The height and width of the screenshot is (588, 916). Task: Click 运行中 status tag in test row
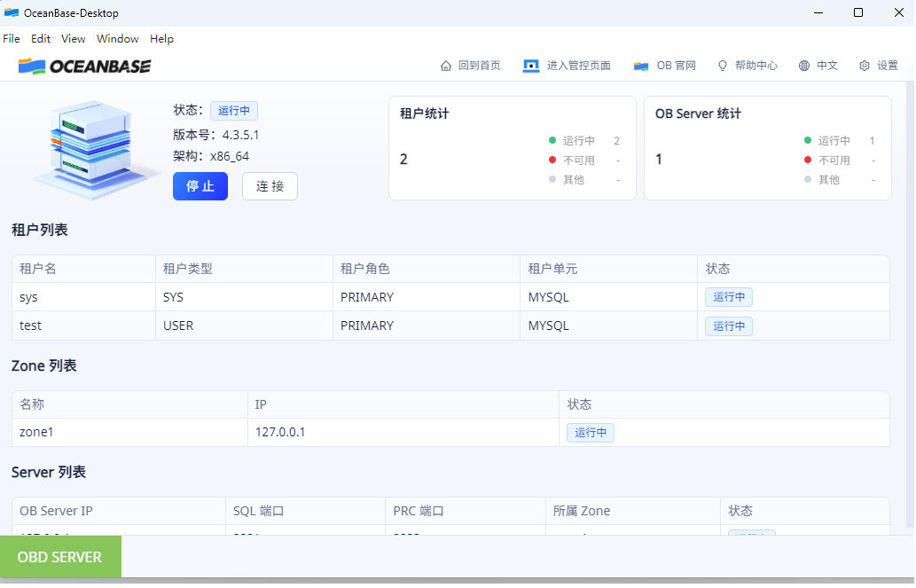coord(729,325)
